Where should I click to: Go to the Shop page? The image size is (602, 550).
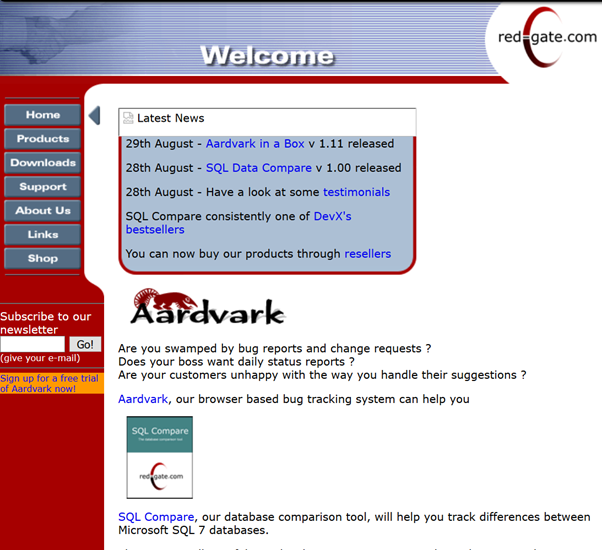pos(43,258)
